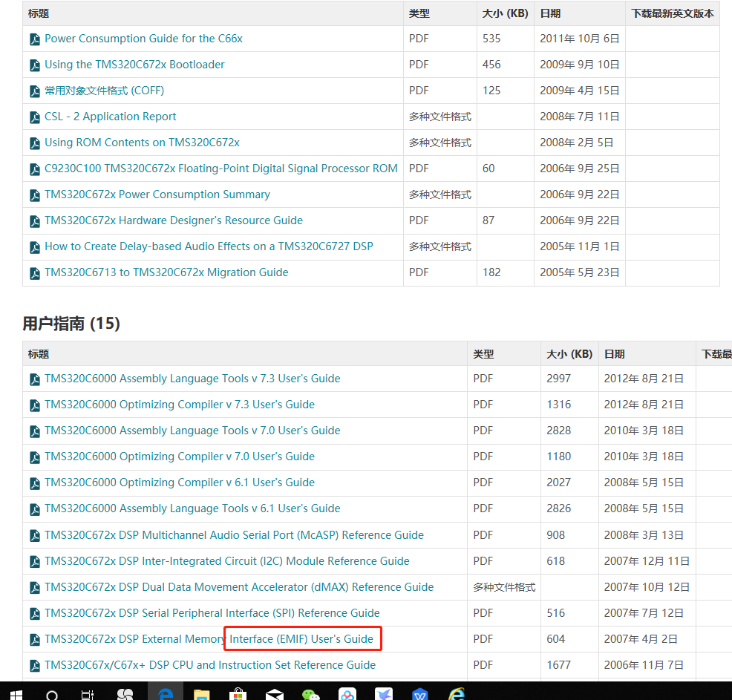Open I2C Module Reference Guide link

pos(227,561)
